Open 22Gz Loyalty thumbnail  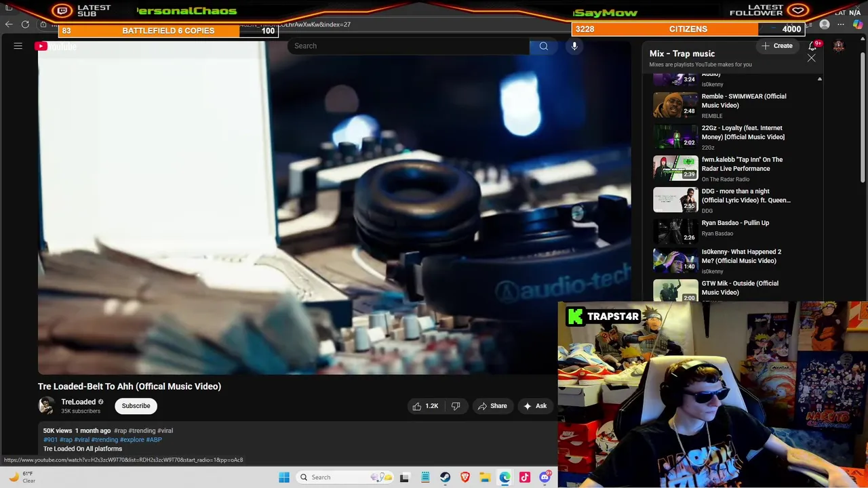click(675, 137)
